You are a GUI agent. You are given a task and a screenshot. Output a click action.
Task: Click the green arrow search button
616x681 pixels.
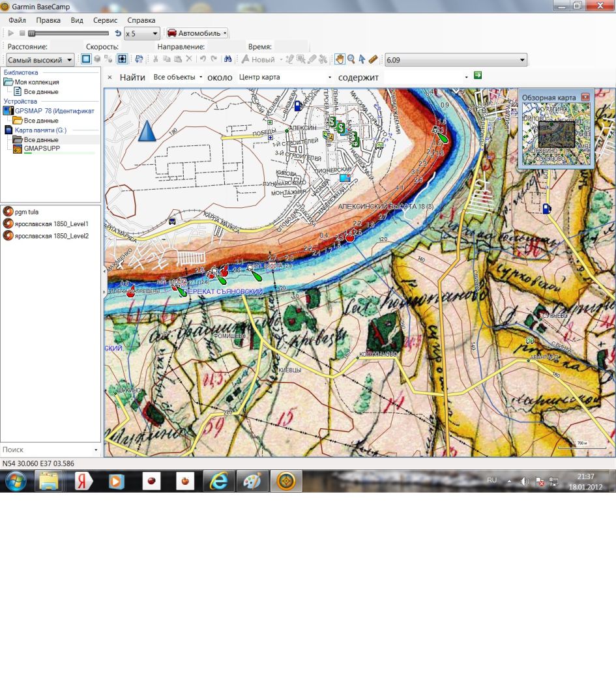point(478,76)
